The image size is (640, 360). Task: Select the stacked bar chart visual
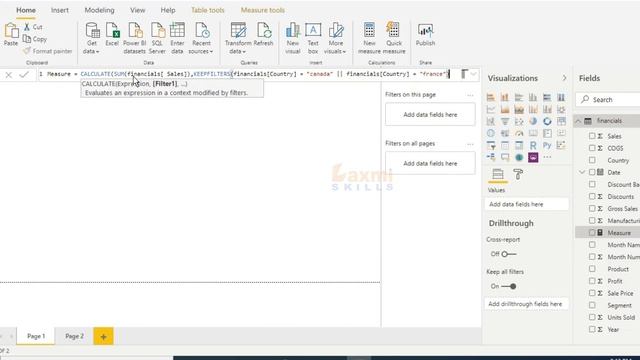coord(491,97)
